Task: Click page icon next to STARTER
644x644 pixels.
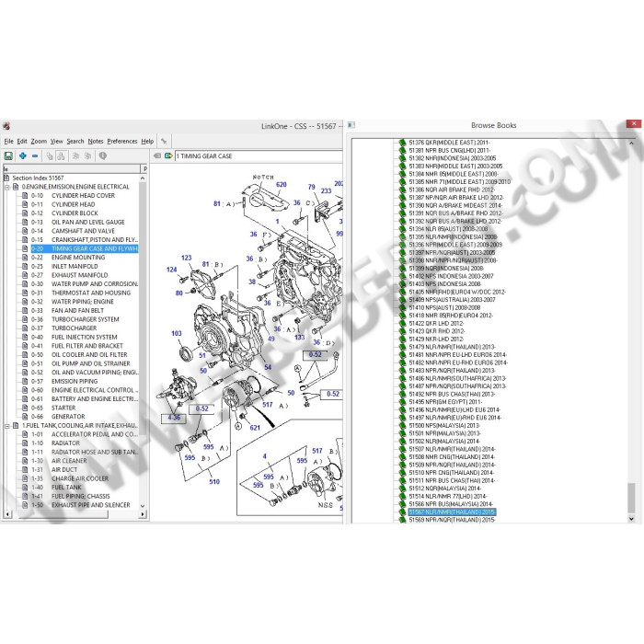Action: tap(25, 408)
